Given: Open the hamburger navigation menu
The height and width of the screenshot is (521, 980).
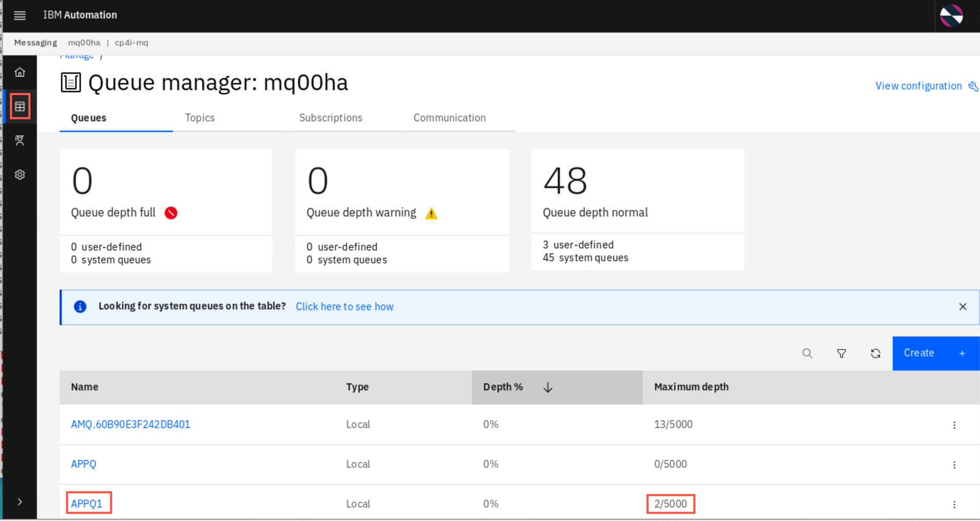Looking at the screenshot, I should pos(20,15).
